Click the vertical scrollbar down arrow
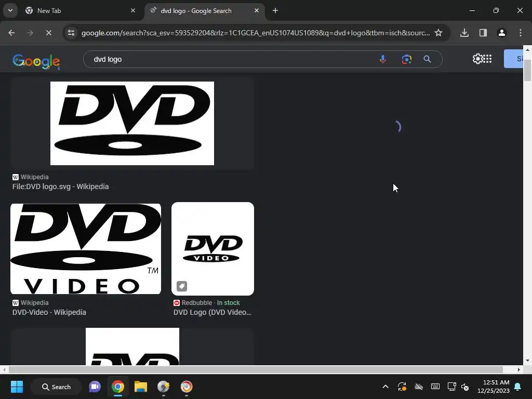Screen dimensions: 532x399 click(527, 361)
